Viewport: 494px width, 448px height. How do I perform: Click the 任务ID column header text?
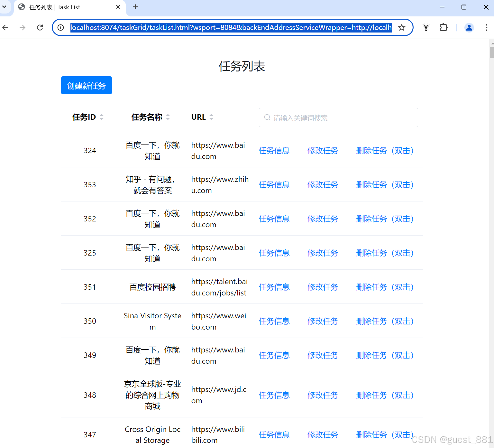click(x=84, y=117)
